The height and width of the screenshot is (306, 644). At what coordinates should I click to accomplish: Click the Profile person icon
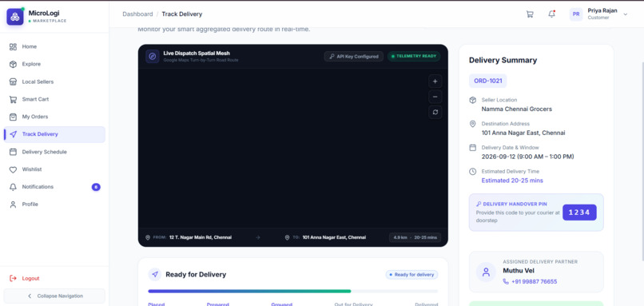tap(13, 205)
